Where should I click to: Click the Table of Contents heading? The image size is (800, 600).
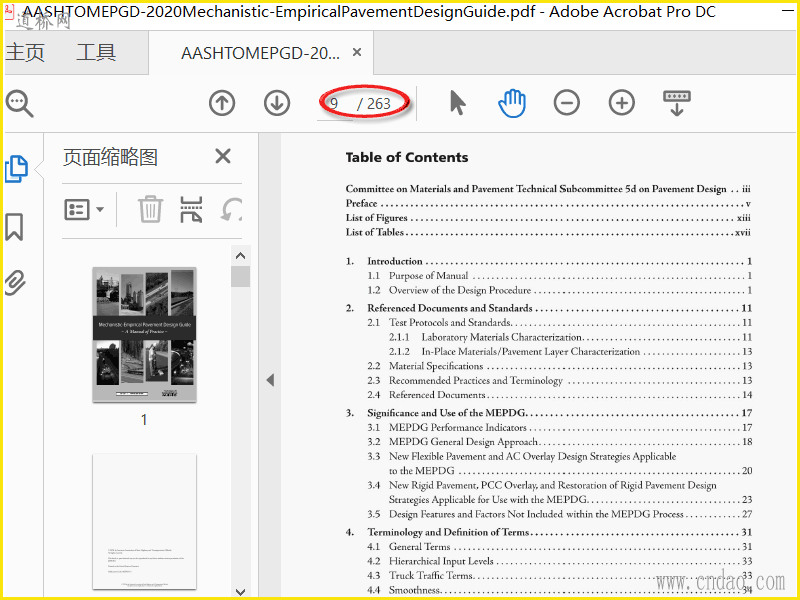[x=407, y=157]
